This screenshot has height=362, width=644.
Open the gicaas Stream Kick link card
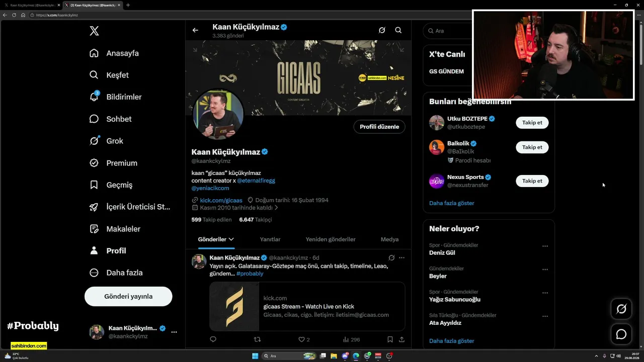pos(307,306)
